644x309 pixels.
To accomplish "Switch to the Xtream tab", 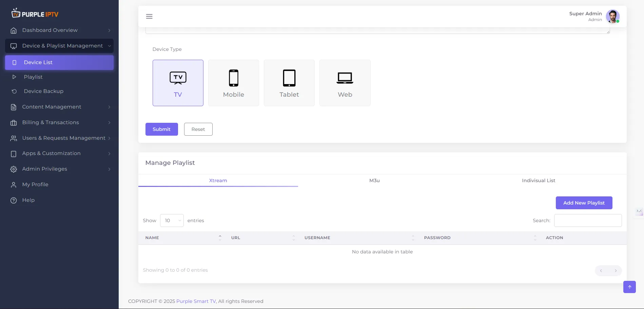I will coord(218,180).
